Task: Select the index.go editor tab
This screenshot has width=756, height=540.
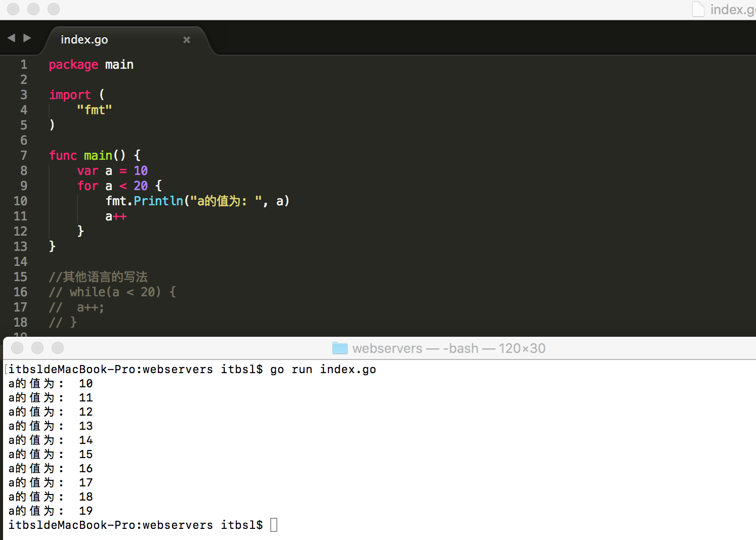Action: pos(85,39)
